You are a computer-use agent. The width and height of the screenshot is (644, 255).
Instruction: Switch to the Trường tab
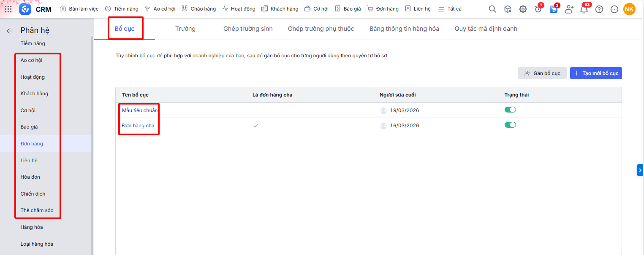coord(185,29)
